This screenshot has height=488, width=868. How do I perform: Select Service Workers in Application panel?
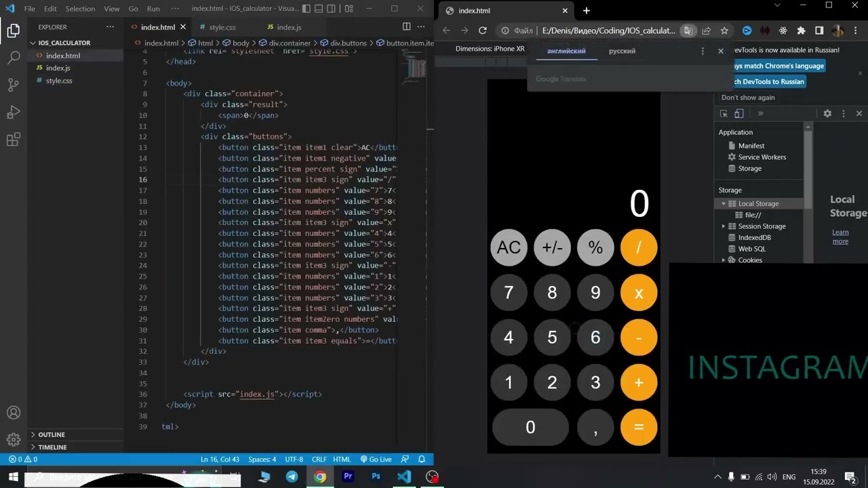(x=762, y=157)
